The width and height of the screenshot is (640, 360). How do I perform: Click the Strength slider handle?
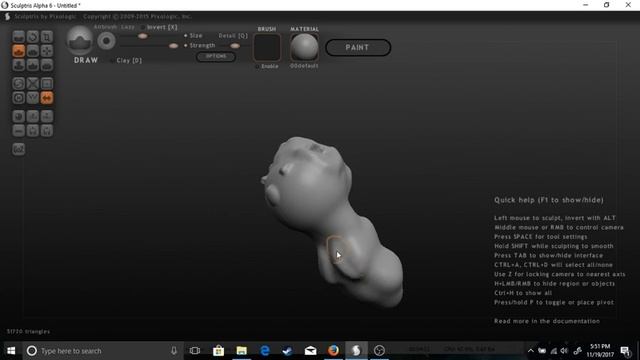[x=173, y=46]
